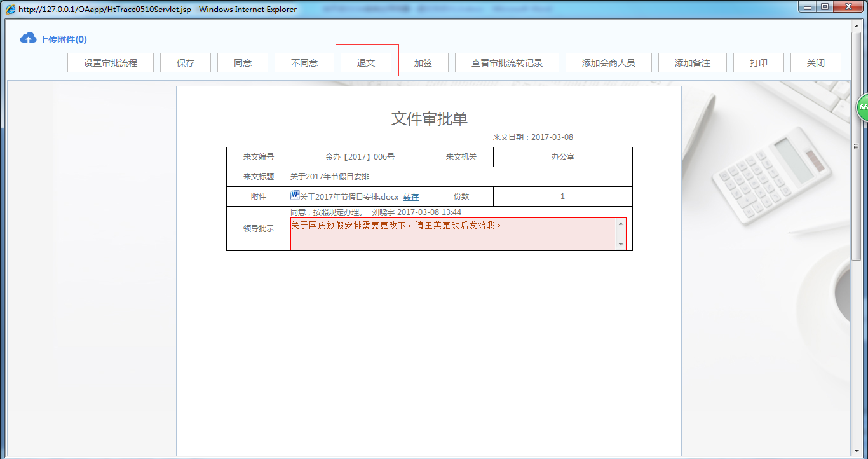Print using the 打印 button
The height and width of the screenshot is (459, 868).
tap(759, 63)
